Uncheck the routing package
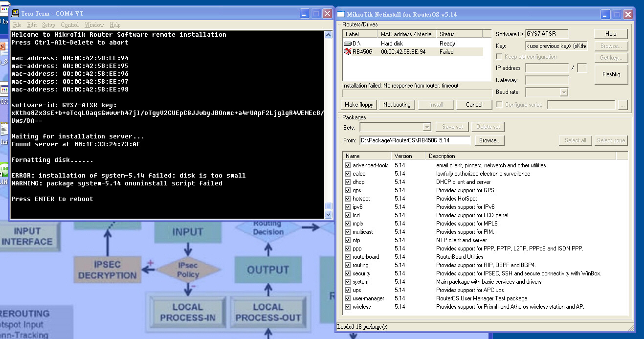Viewport: 644px width, 339px height. 348,265
